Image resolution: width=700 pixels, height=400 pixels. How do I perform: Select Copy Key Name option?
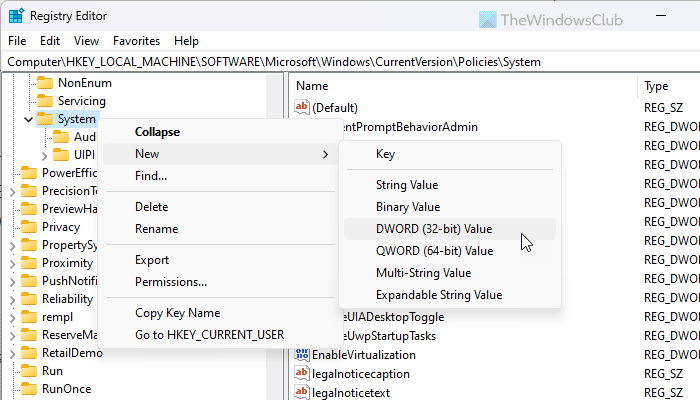click(x=177, y=313)
